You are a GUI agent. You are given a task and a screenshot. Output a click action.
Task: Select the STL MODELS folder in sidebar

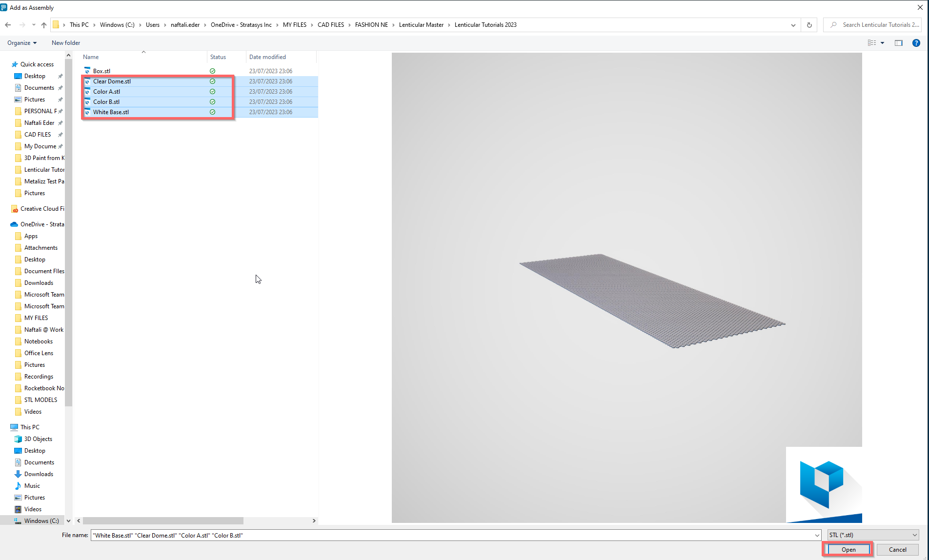pos(40,400)
